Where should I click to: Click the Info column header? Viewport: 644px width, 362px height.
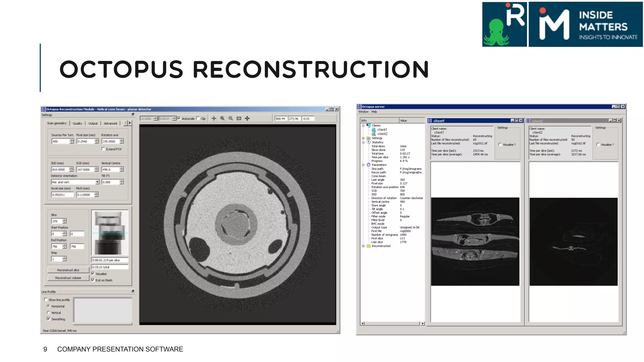pos(380,120)
